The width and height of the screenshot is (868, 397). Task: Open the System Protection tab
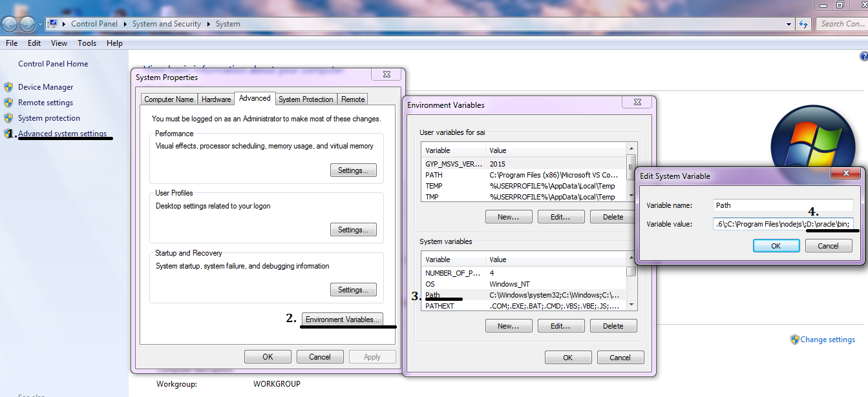tap(306, 99)
